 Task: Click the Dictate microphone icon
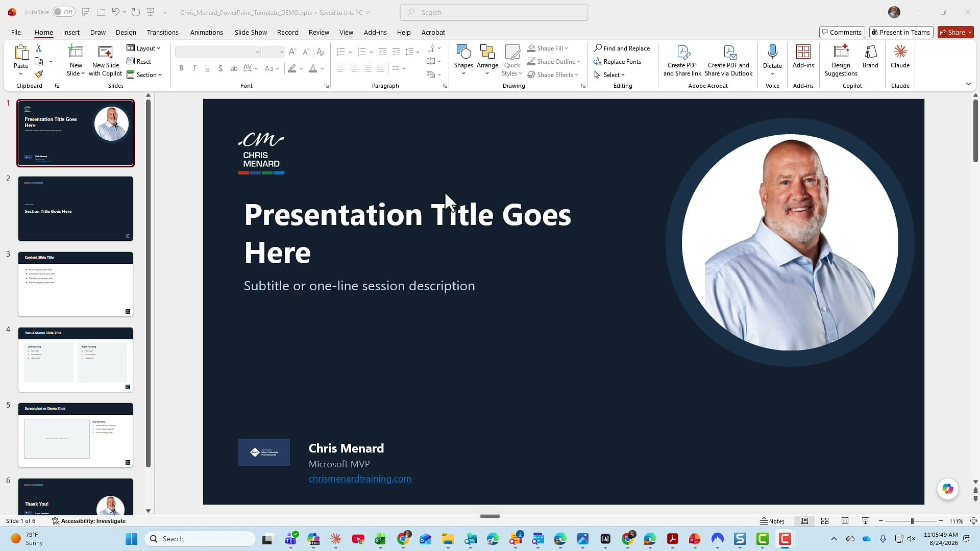tap(772, 52)
